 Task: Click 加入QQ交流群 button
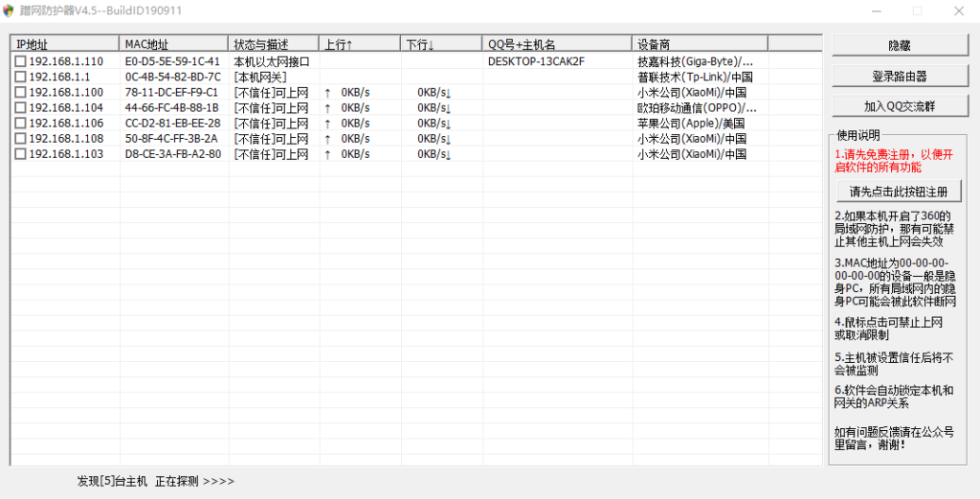coord(899,105)
